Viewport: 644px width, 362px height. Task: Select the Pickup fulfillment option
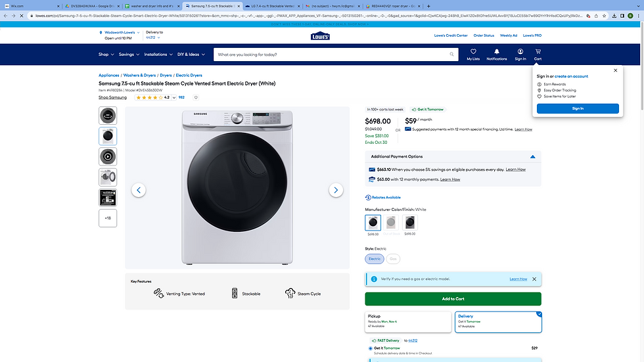click(x=407, y=321)
